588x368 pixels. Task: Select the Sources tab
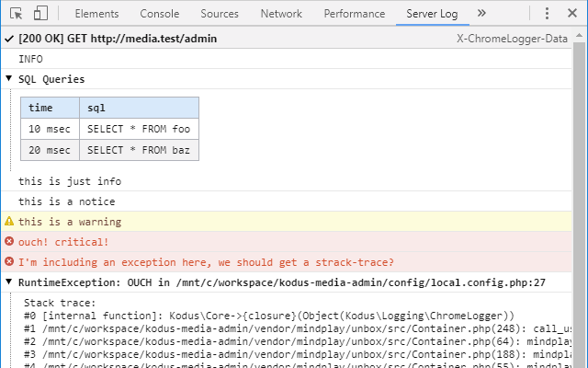pos(220,14)
